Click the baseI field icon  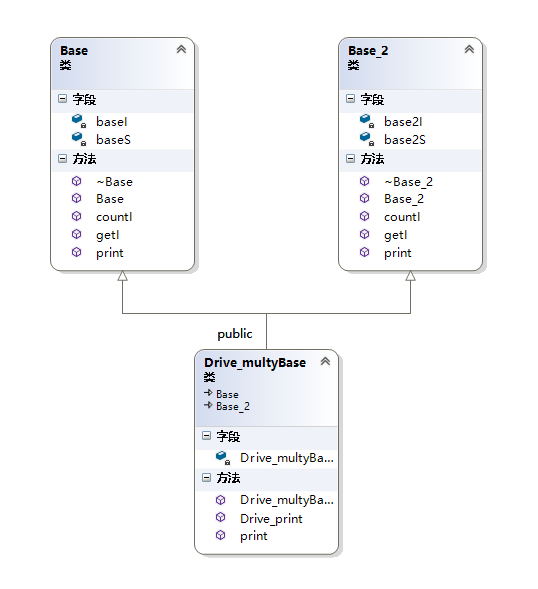[x=79, y=121]
